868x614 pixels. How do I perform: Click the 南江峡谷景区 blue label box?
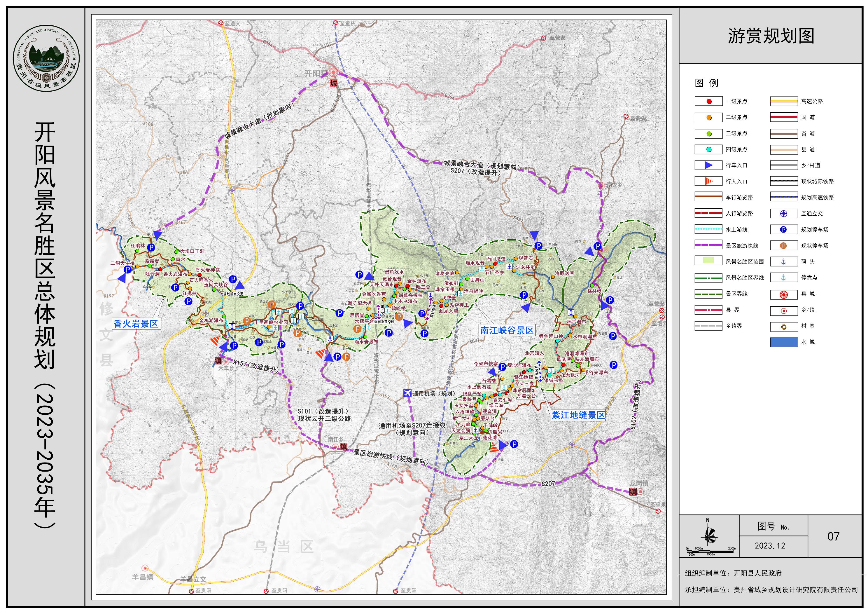pos(507,330)
